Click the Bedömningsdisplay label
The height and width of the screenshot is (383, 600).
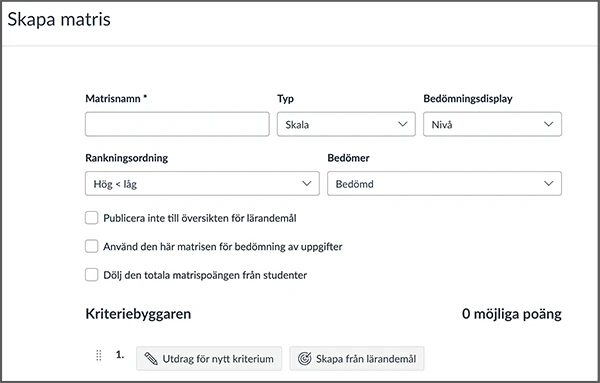[468, 99]
